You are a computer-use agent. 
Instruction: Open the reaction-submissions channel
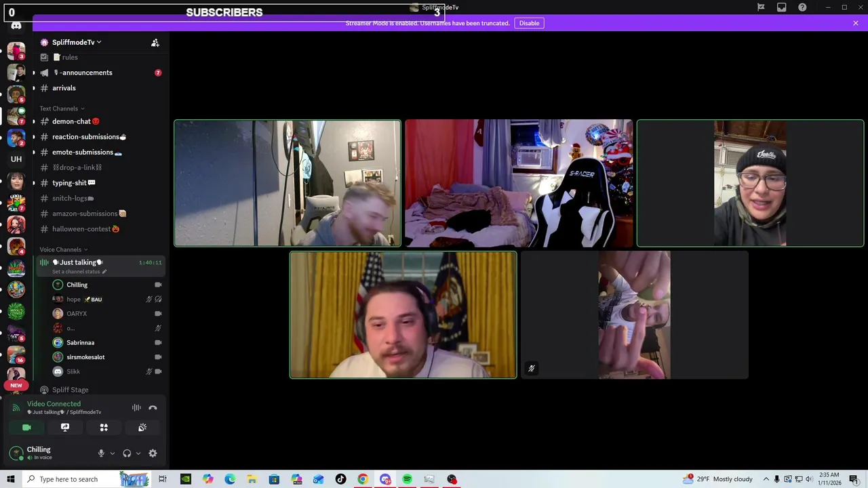[100, 137]
